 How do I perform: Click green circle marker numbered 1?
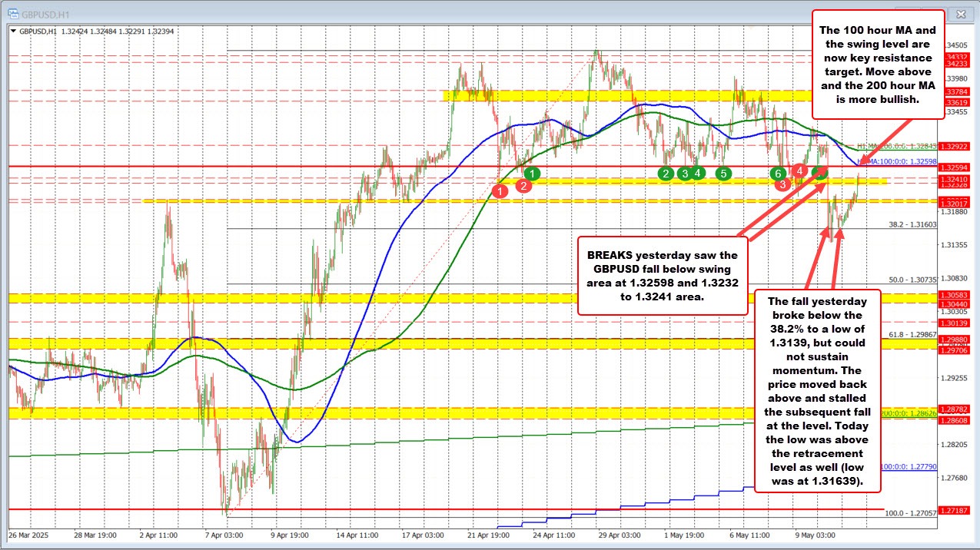click(532, 174)
